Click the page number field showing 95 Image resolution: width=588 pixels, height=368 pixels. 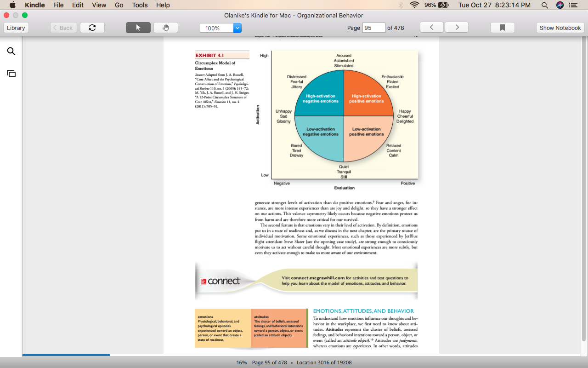(x=373, y=28)
